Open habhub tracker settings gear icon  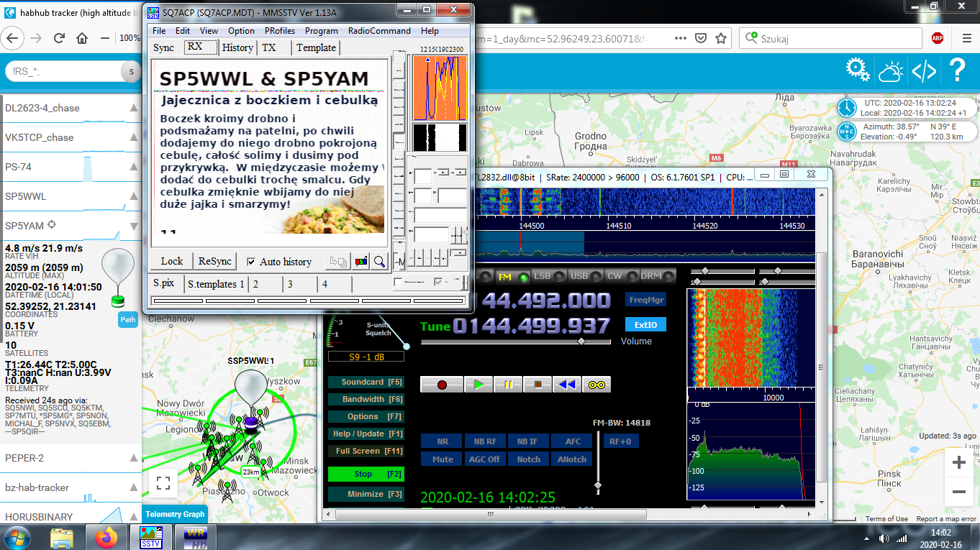[x=858, y=70]
